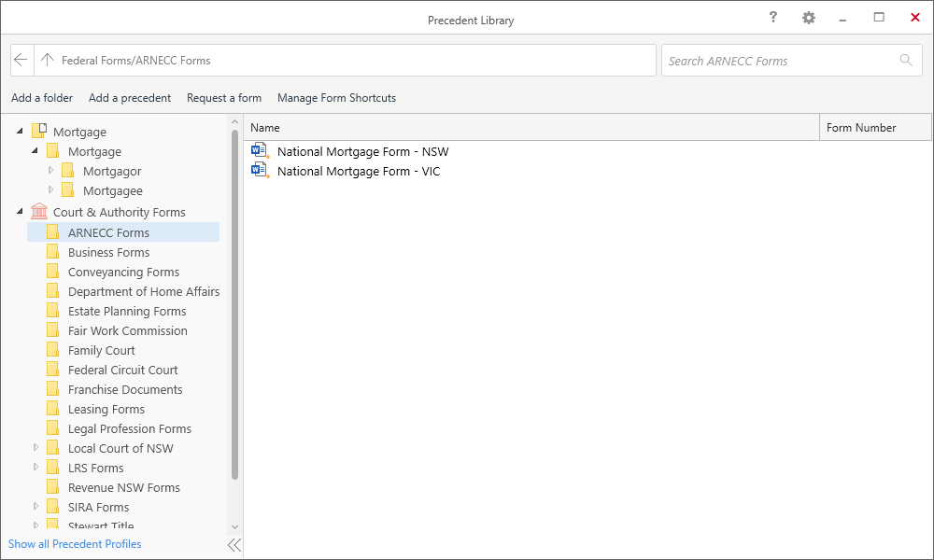The height and width of the screenshot is (560, 934).
Task: Go up one folder level arrow
Action: tap(47, 60)
